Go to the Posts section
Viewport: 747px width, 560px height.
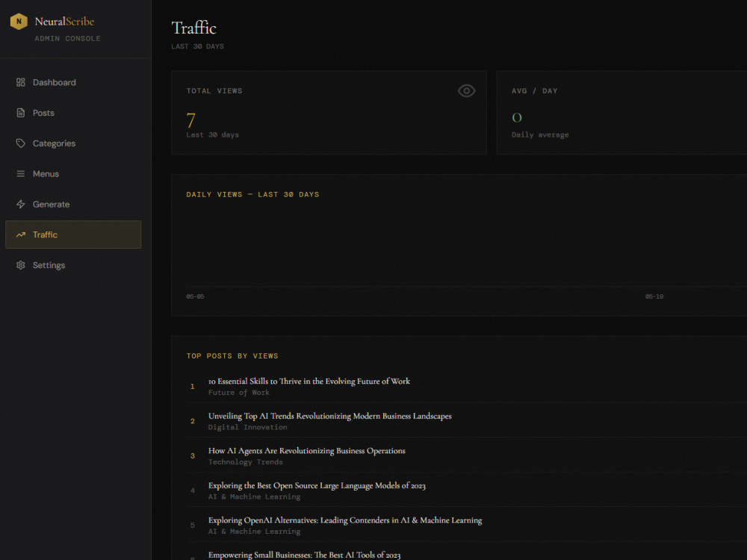73,113
